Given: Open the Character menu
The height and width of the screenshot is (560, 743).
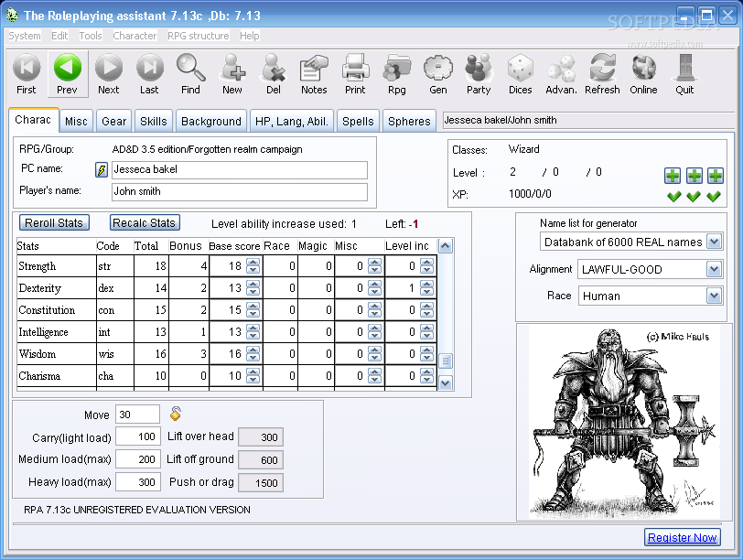Looking at the screenshot, I should click(x=135, y=36).
